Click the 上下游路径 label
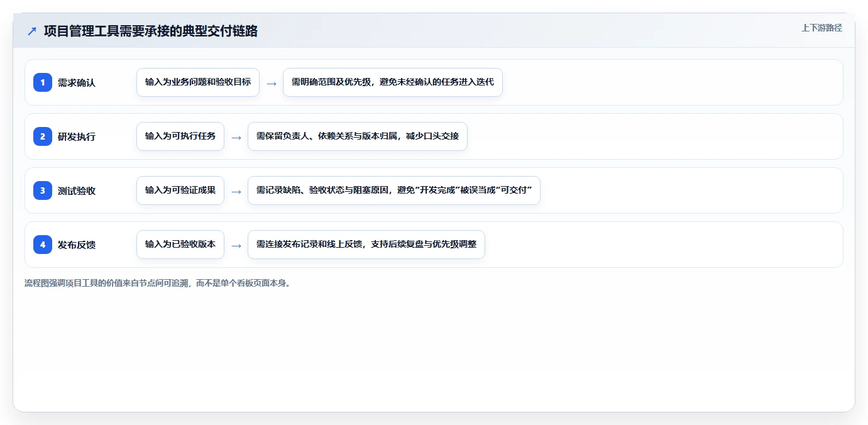This screenshot has height=425, width=868. (821, 28)
